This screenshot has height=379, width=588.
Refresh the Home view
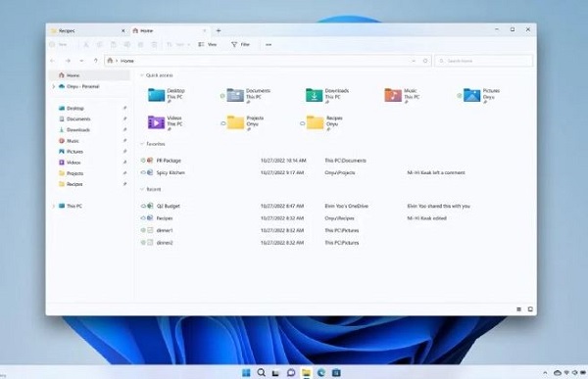[x=425, y=61]
